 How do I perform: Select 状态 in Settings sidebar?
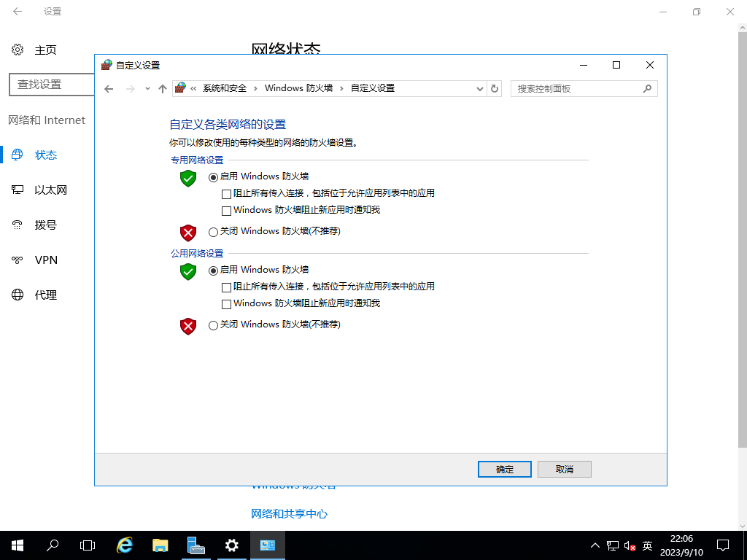pos(47,155)
